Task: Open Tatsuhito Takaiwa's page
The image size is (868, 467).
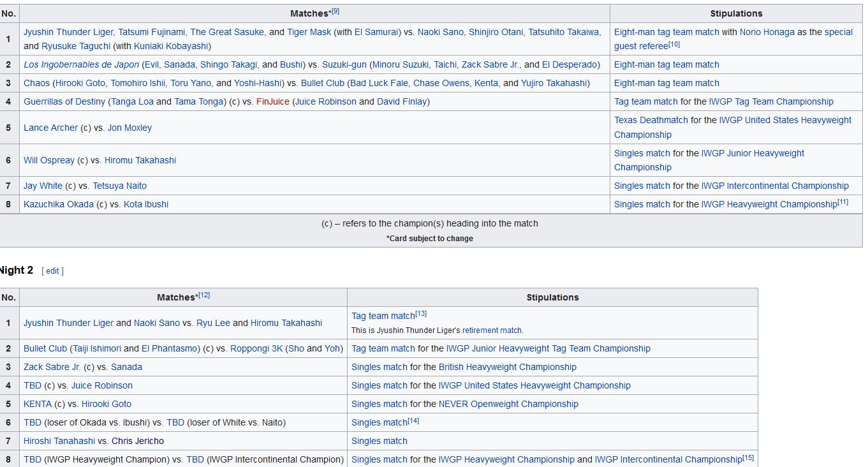Action: (564, 32)
